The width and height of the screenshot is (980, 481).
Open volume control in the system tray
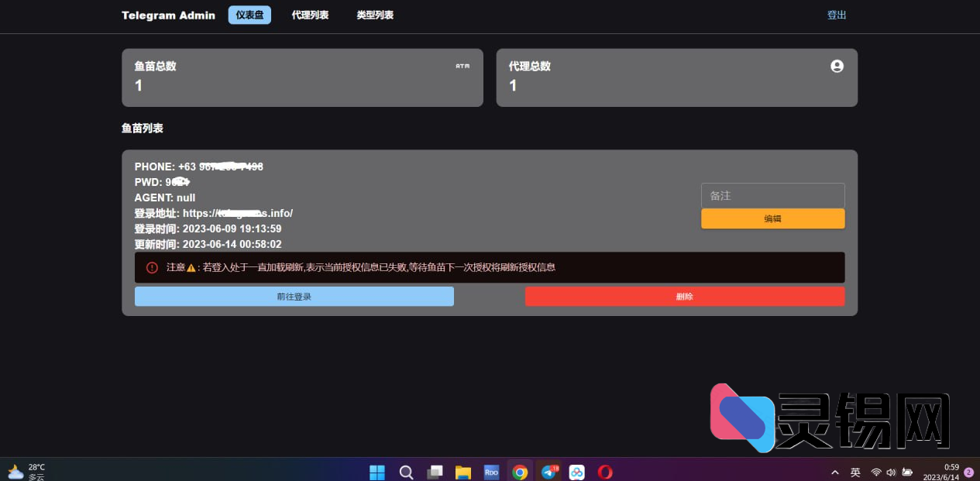[x=891, y=472]
